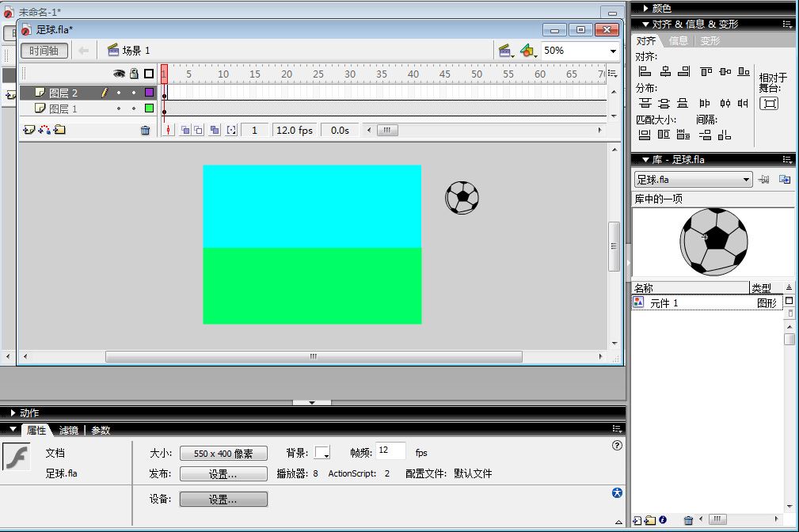
Task: Toggle lock all layers padlock icon
Action: (134, 74)
